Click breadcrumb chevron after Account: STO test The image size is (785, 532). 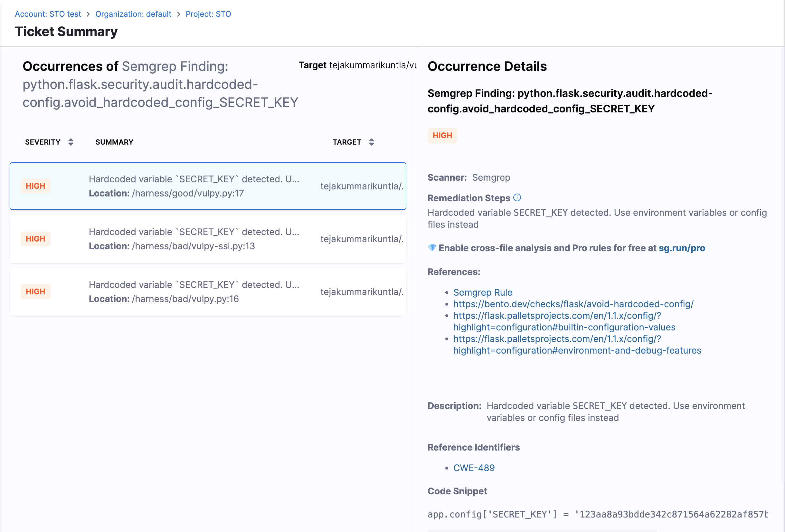[x=88, y=14]
